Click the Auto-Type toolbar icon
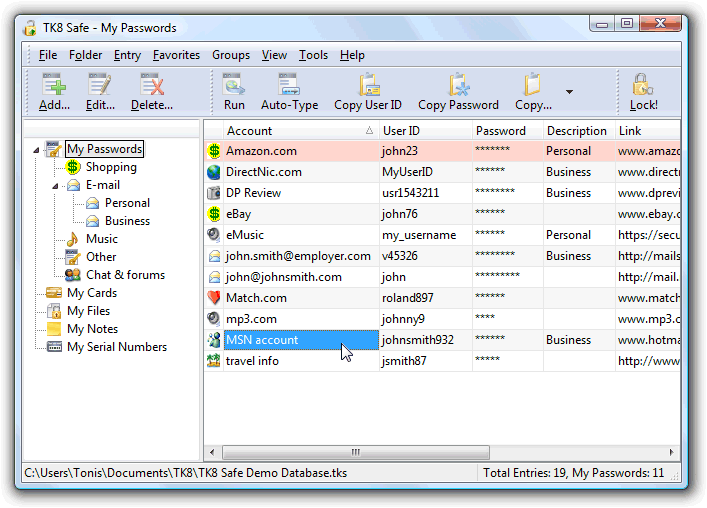The width and height of the screenshot is (707, 508). [289, 84]
